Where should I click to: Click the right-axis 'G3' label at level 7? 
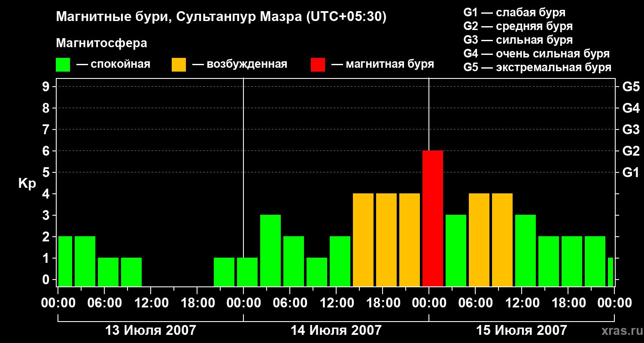pyautogui.click(x=631, y=130)
